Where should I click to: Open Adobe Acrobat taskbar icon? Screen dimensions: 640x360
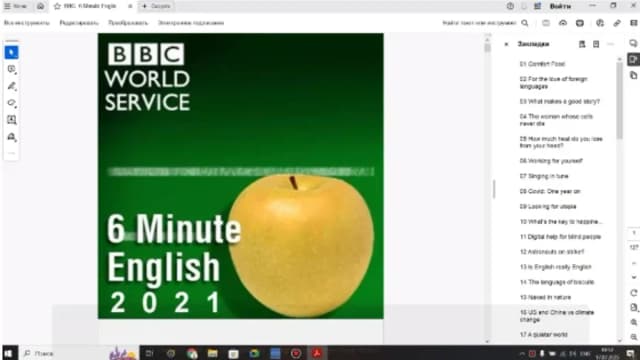[317, 353]
